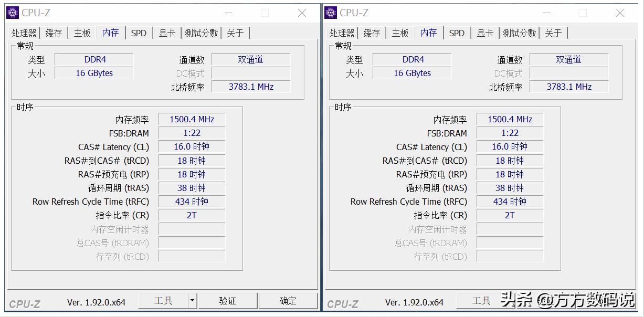Open the 工具 dropdown arrow in the left window

click(x=191, y=301)
